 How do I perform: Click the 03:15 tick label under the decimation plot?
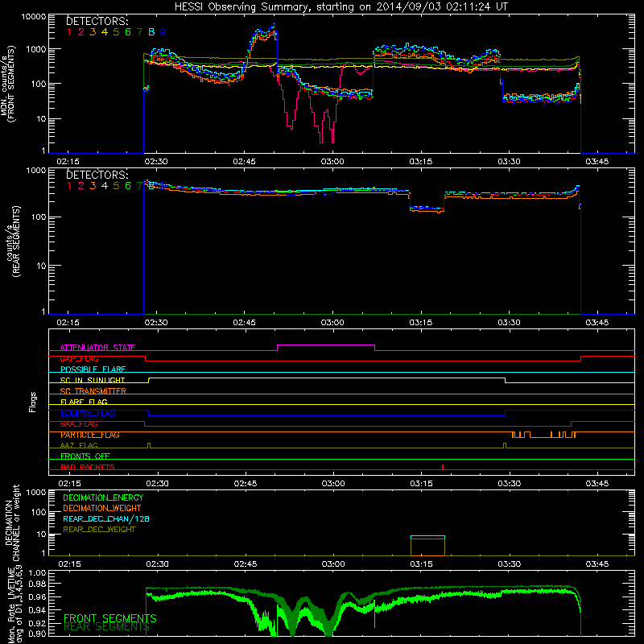(421, 564)
